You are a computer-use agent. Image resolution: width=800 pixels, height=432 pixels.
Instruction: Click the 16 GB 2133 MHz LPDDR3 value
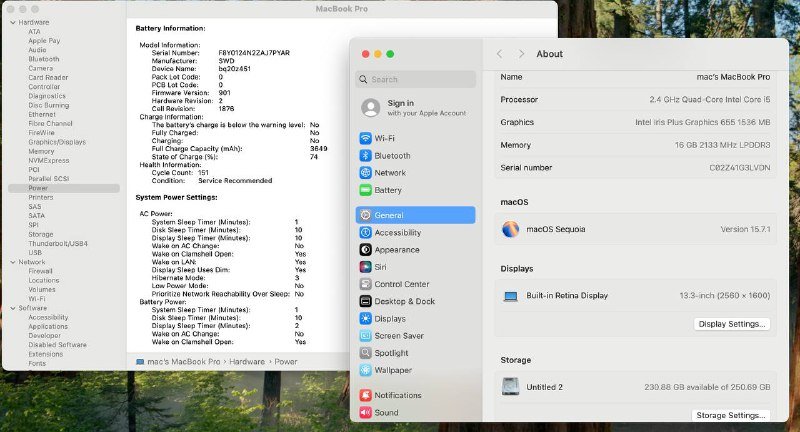tap(722, 145)
